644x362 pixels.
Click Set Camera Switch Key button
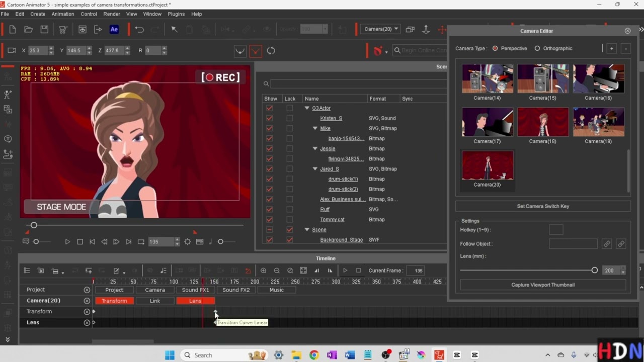[543, 206]
